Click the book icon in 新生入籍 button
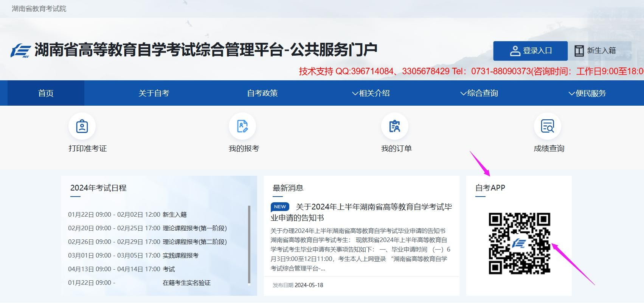Viewport: 644px width, 303px height. tap(579, 51)
